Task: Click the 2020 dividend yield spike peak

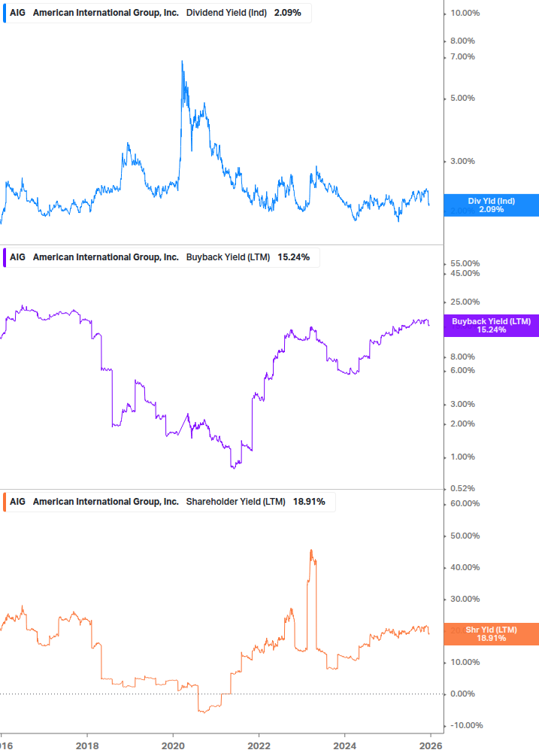Action: click(x=182, y=61)
